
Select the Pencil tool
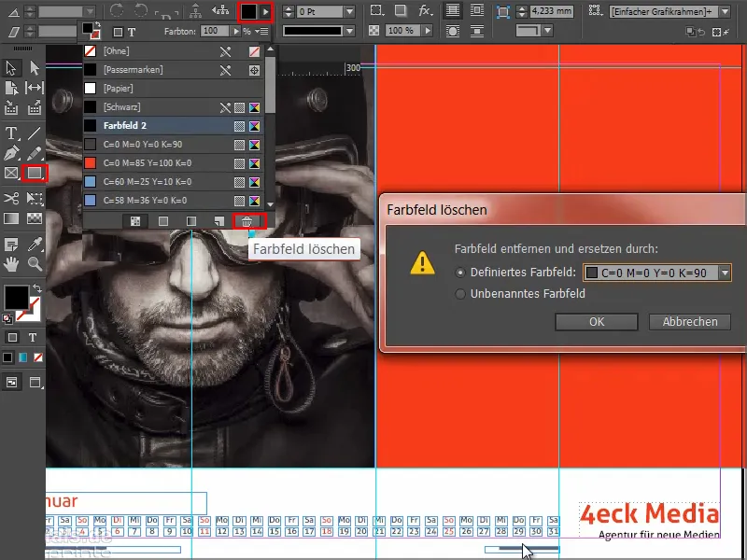pos(35,153)
